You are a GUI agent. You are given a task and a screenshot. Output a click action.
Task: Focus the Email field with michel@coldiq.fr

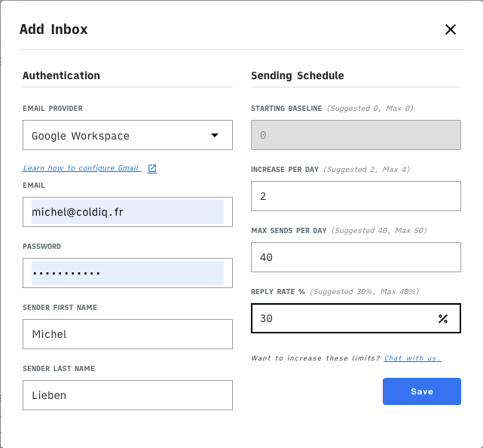[x=127, y=212]
